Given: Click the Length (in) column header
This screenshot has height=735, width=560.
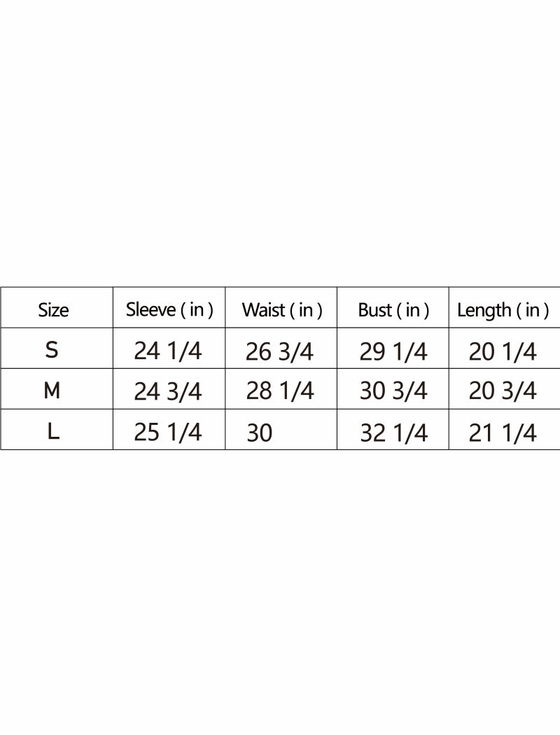Looking at the screenshot, I should (503, 310).
